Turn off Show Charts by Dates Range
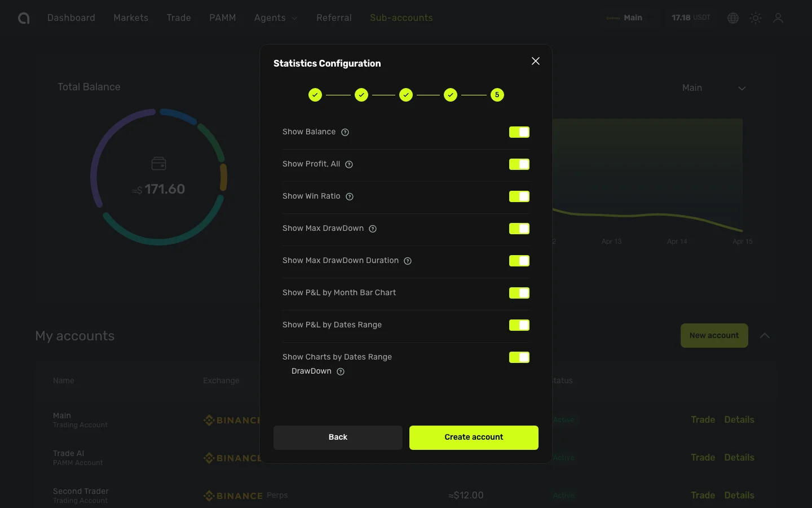Screen dimensions: 812x508 click(x=519, y=357)
